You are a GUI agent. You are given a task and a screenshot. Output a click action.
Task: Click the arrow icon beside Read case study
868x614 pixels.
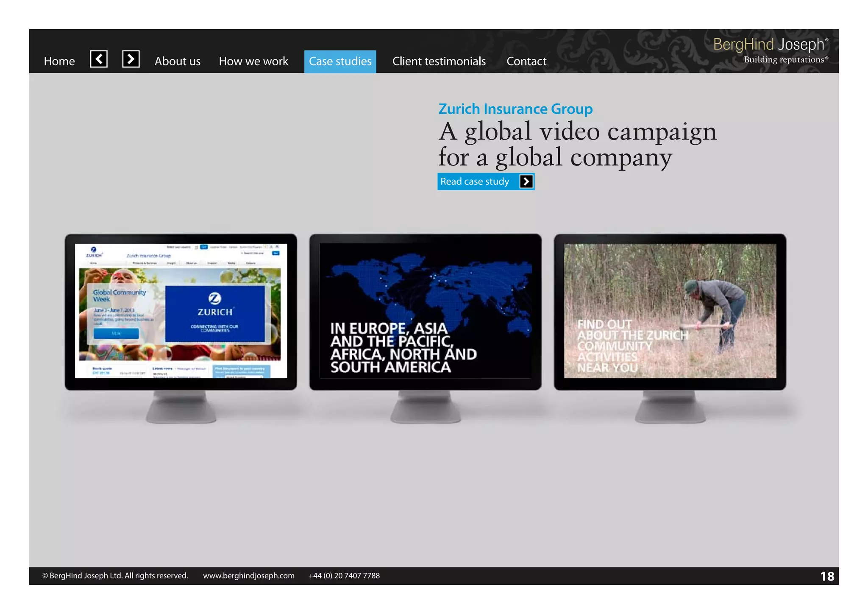[526, 181]
